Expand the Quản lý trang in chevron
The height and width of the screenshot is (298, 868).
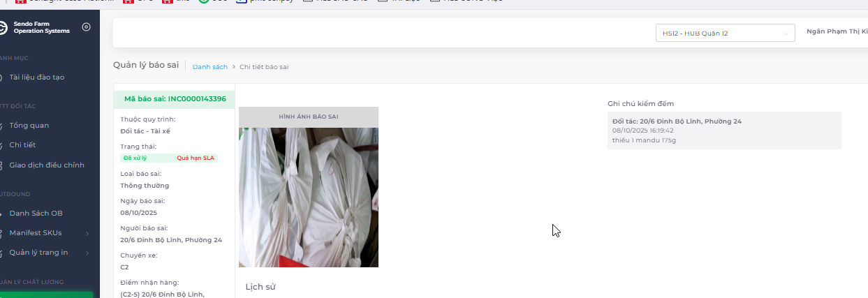coord(87,253)
